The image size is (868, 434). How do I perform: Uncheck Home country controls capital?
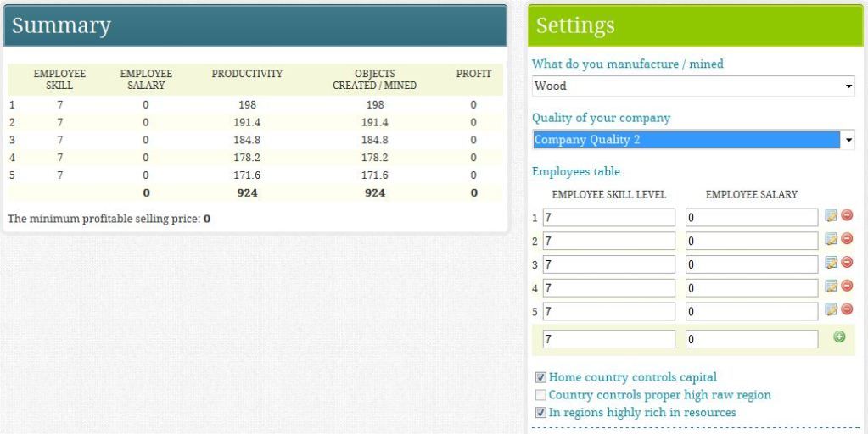(x=540, y=377)
